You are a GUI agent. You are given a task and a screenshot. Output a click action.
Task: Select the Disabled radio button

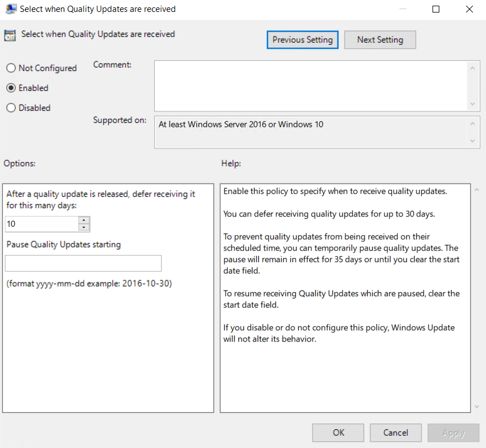click(x=10, y=107)
